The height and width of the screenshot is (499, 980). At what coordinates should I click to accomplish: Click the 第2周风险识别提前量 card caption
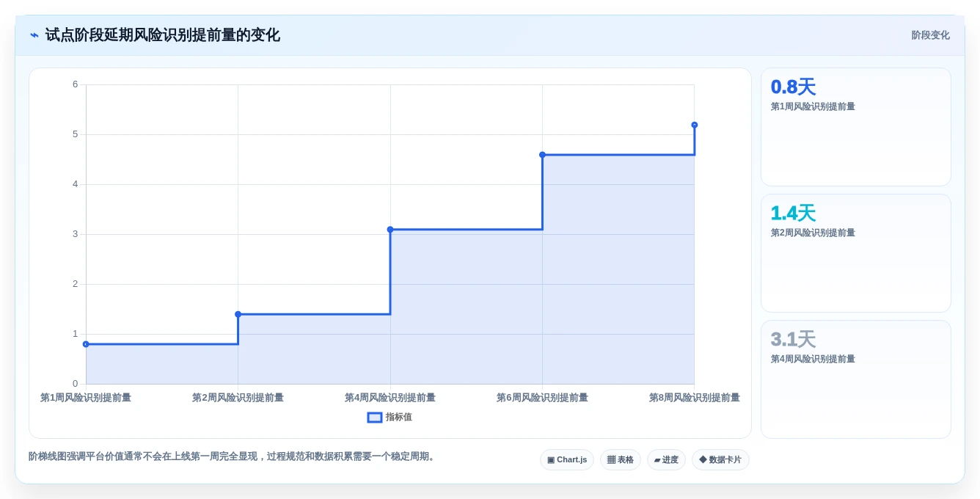[x=813, y=233]
